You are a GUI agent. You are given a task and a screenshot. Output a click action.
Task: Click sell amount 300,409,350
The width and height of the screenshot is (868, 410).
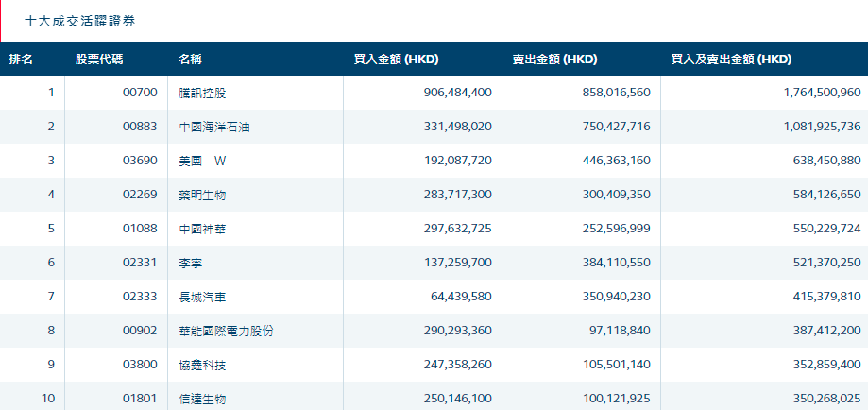[617, 195]
